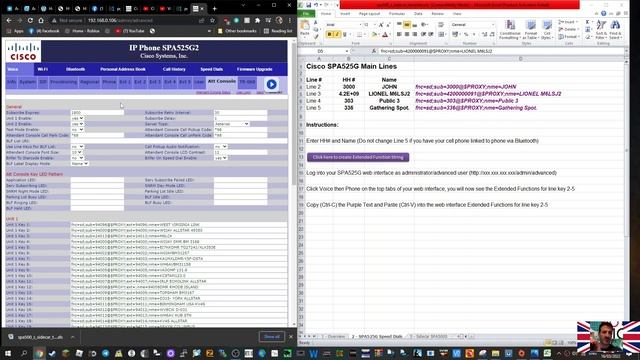Center align text in Excel ribbon
The image size is (640, 360).
point(407,35)
